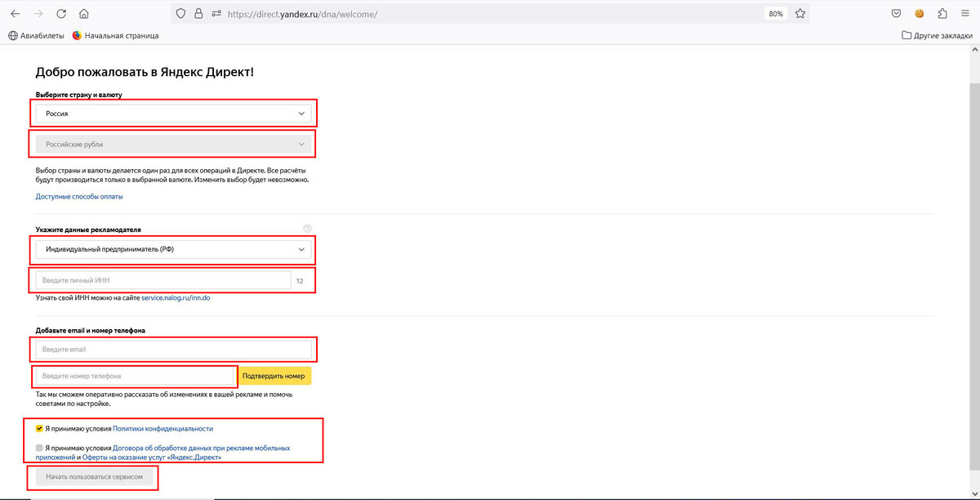Open the site permissions icon in the address bar
The image size is (980, 500).
216,14
